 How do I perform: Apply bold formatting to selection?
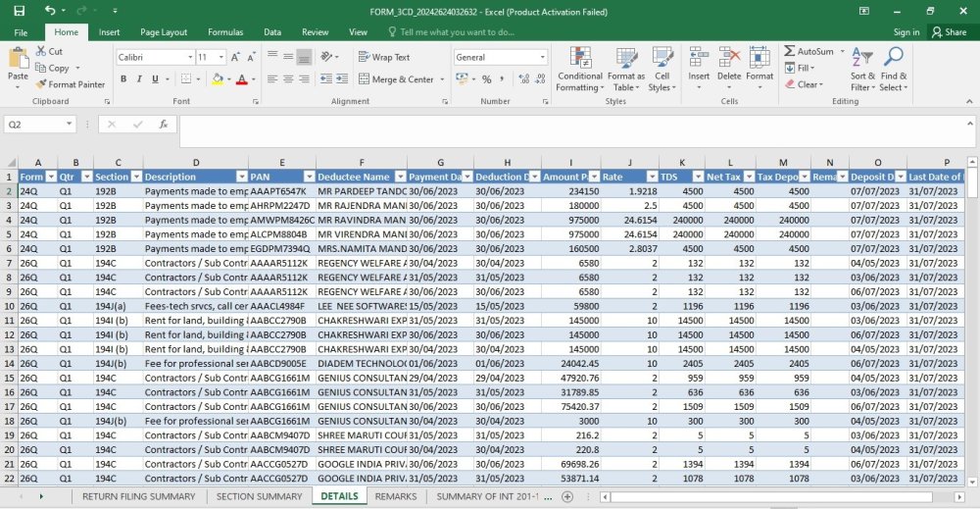click(123, 79)
